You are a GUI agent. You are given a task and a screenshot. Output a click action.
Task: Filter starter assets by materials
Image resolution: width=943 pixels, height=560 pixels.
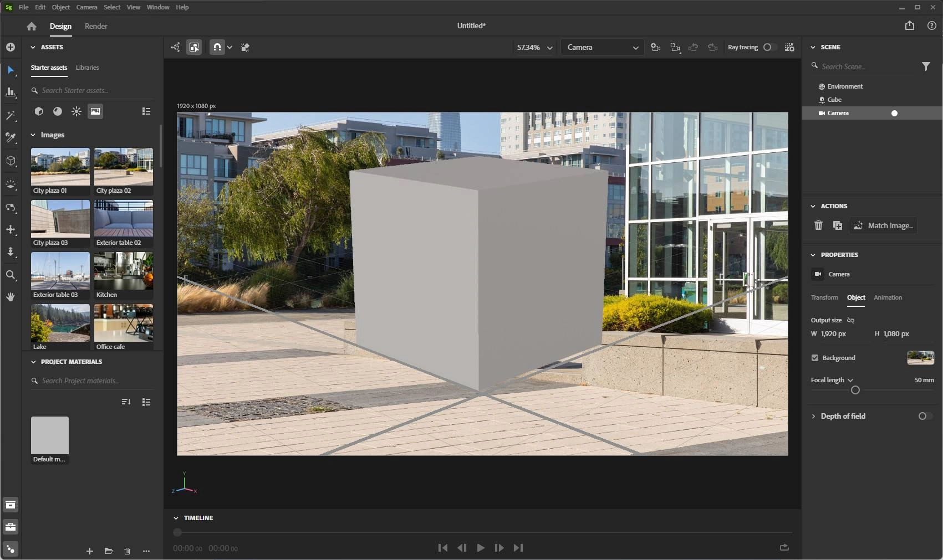point(58,111)
